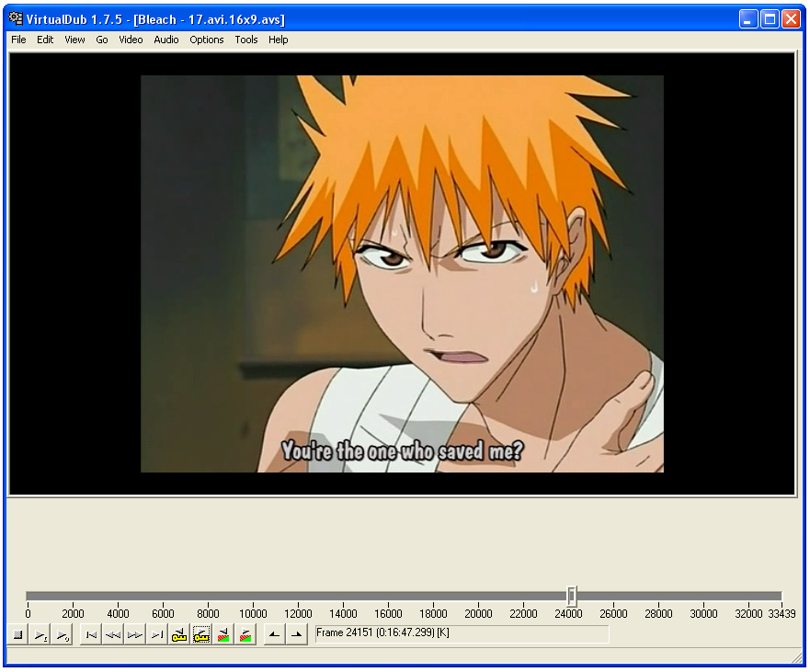Screen dimensions: 810x672
Task: Step forward one frame
Action: [135, 635]
